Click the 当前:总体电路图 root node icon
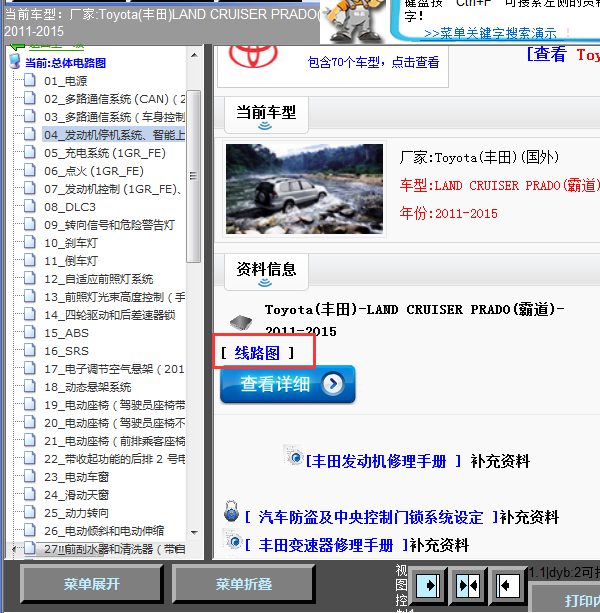Image resolution: width=600 pixels, height=613 pixels. click(15, 62)
